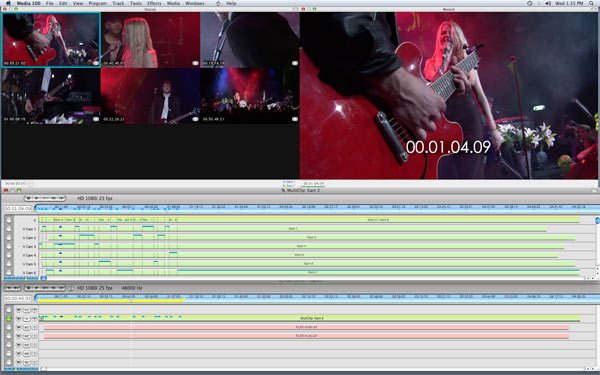This screenshot has height=375, width=600.
Task: Select the red guitar close-up camera angle thumbnail
Action: pyautogui.click(x=51, y=40)
